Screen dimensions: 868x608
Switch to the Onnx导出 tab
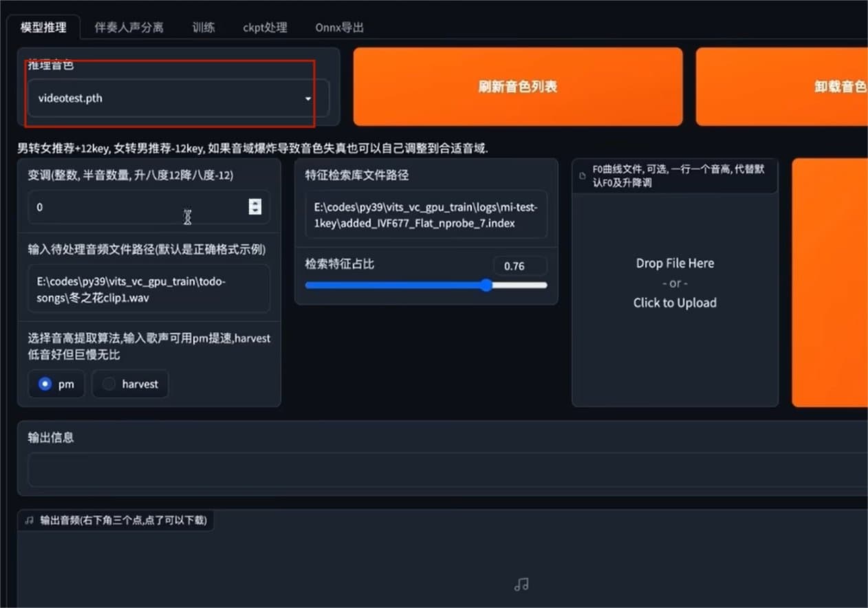tap(339, 28)
